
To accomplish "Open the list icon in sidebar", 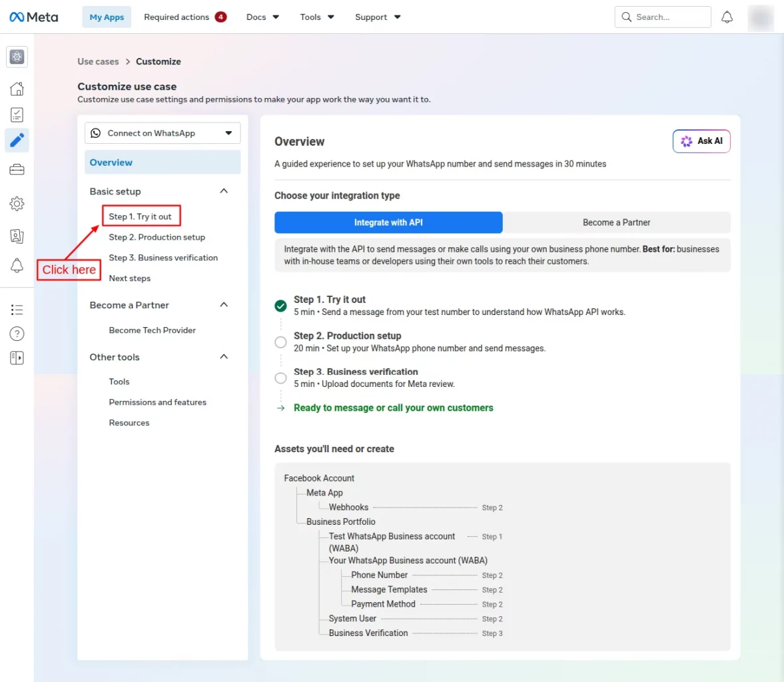I will pos(17,310).
